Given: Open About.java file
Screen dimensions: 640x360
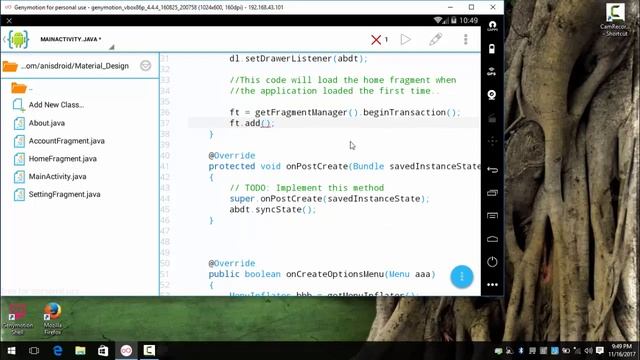Looking at the screenshot, I should [47, 123].
